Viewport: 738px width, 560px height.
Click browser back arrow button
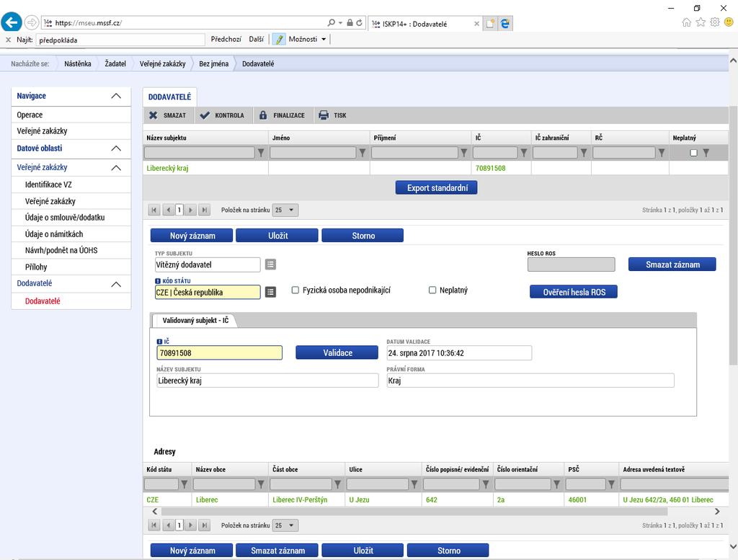click(x=12, y=22)
